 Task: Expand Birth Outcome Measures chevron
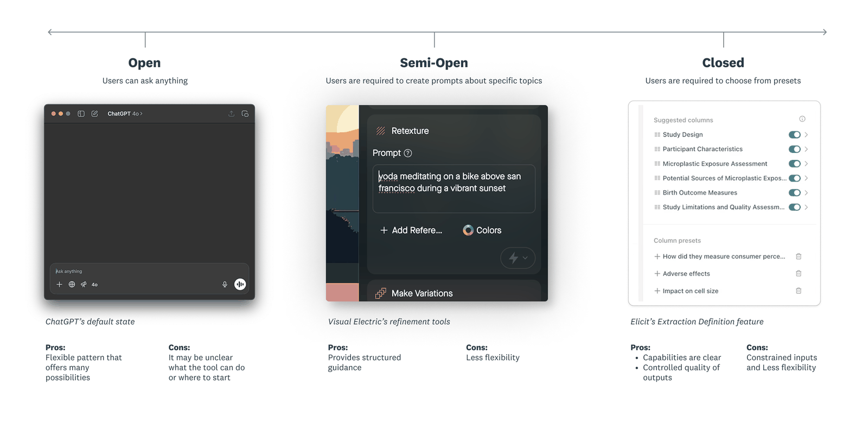pos(807,192)
